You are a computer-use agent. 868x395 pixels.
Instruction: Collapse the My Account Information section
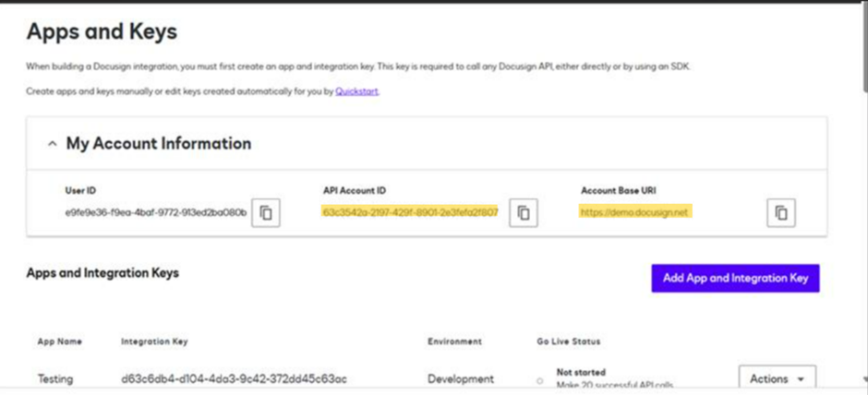(x=50, y=144)
